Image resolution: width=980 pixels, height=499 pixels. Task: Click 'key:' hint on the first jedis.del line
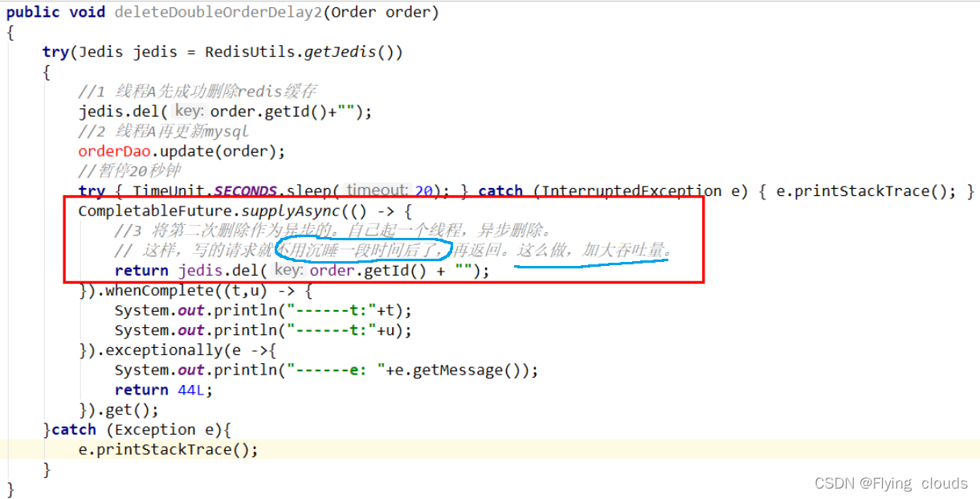point(190,112)
